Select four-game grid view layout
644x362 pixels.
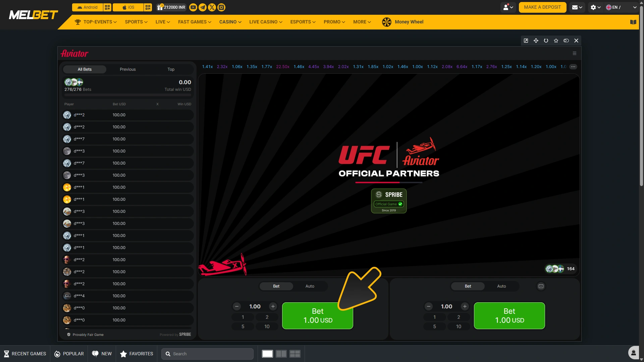click(x=295, y=354)
